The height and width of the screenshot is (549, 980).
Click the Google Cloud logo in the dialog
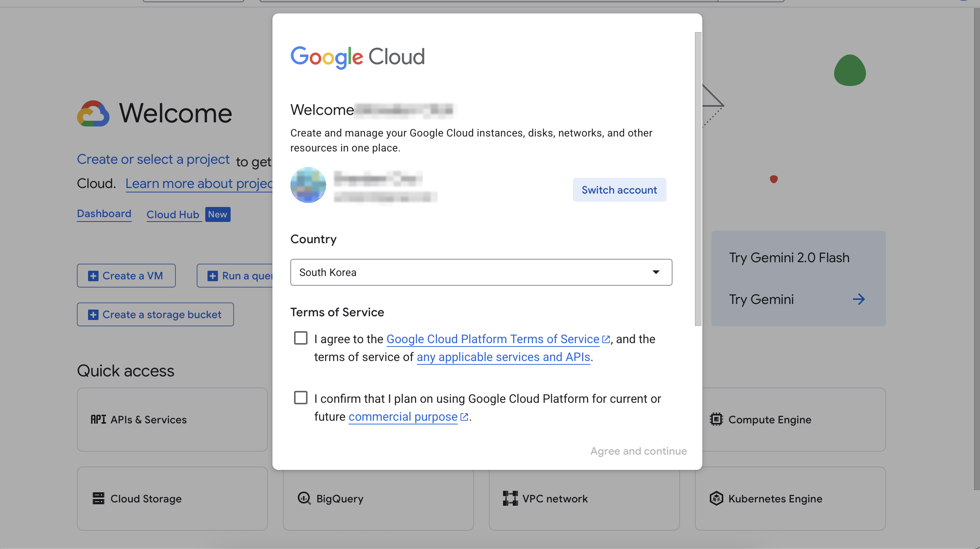click(358, 57)
